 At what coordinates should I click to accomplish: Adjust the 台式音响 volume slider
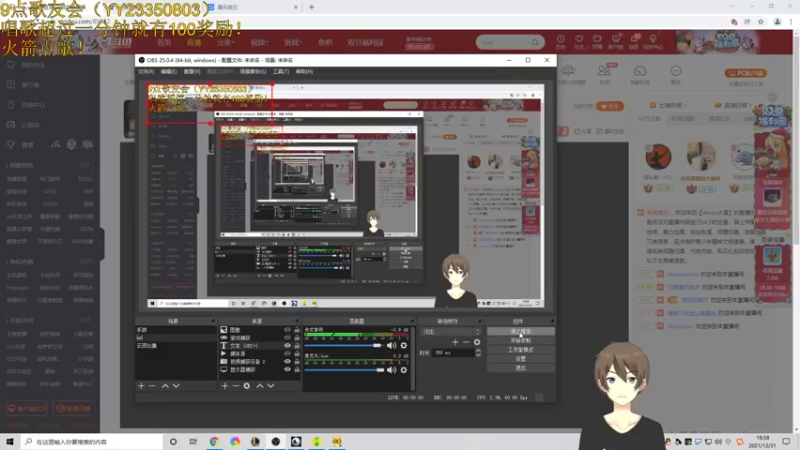344,345
